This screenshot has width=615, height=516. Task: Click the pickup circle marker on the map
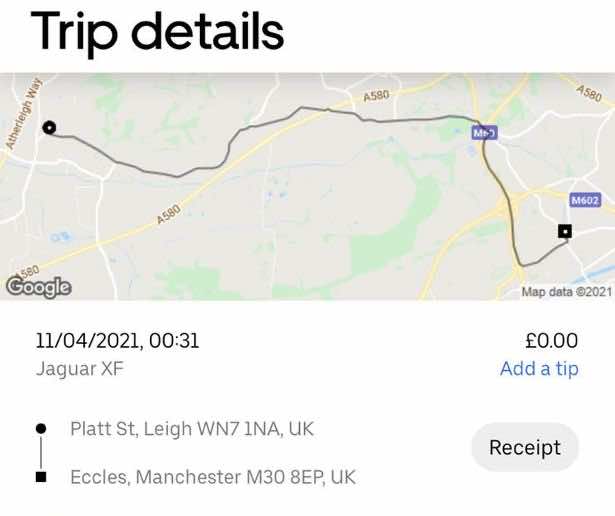pyautogui.click(x=49, y=127)
